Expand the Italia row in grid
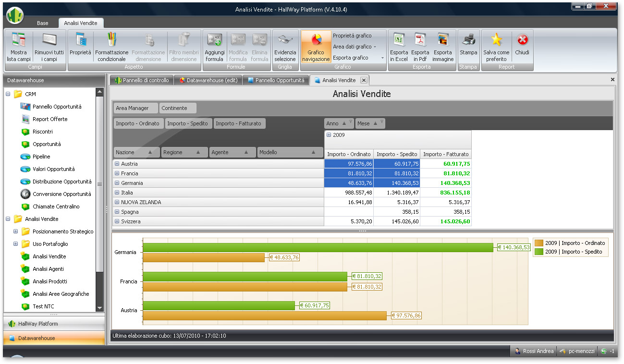624x364 pixels. point(117,193)
